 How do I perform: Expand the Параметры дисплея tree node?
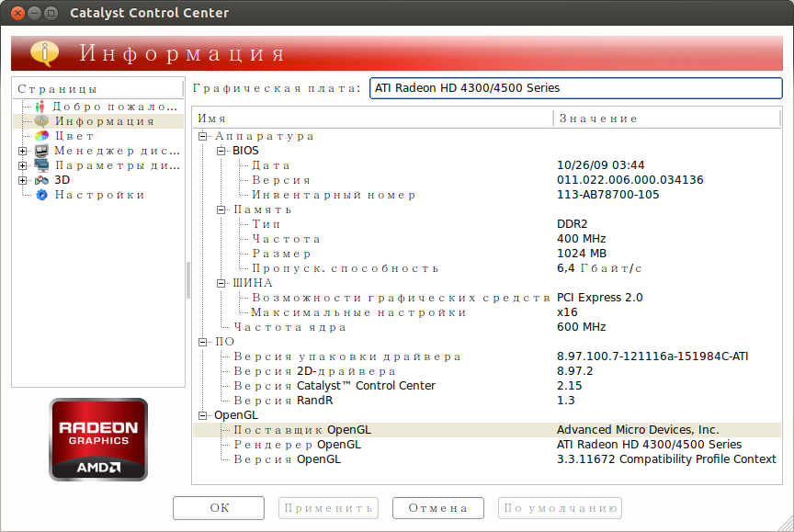pyautogui.click(x=22, y=165)
